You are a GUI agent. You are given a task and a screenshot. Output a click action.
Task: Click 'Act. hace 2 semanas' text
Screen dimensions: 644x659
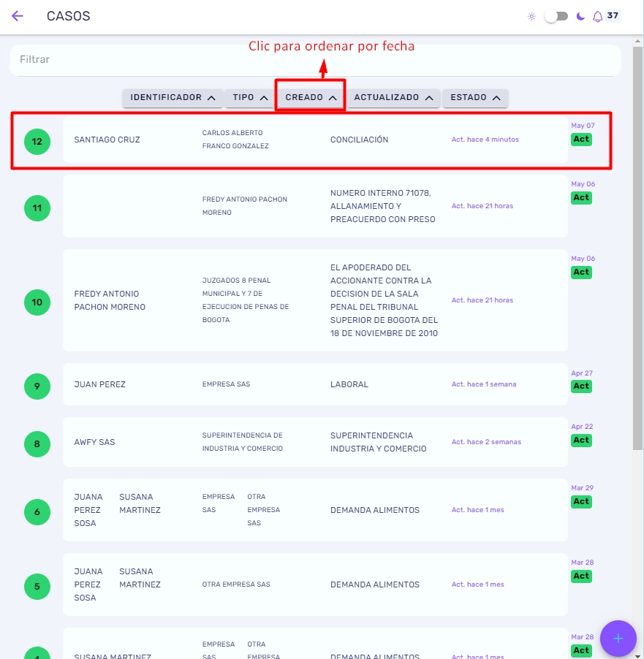[486, 442]
